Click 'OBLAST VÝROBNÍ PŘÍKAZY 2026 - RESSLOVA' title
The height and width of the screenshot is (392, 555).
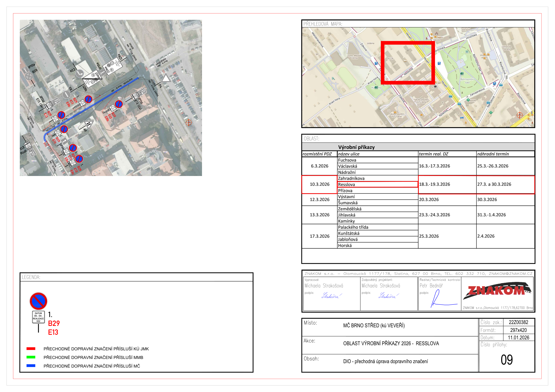391,343
